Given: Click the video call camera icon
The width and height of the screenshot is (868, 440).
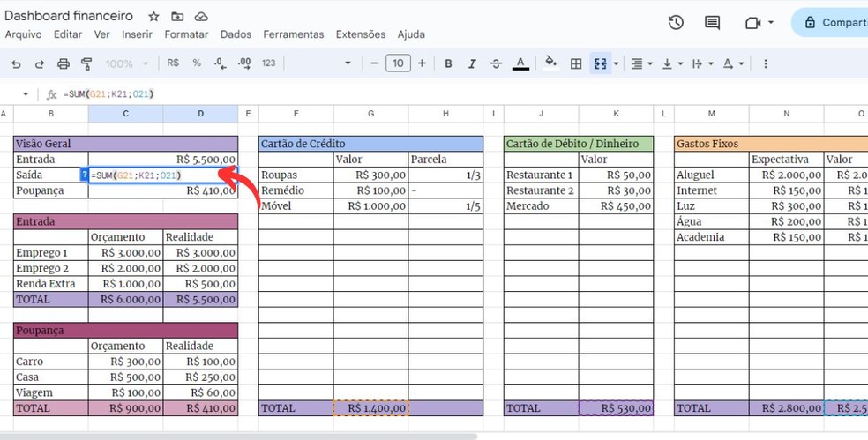Looking at the screenshot, I should point(752,23).
